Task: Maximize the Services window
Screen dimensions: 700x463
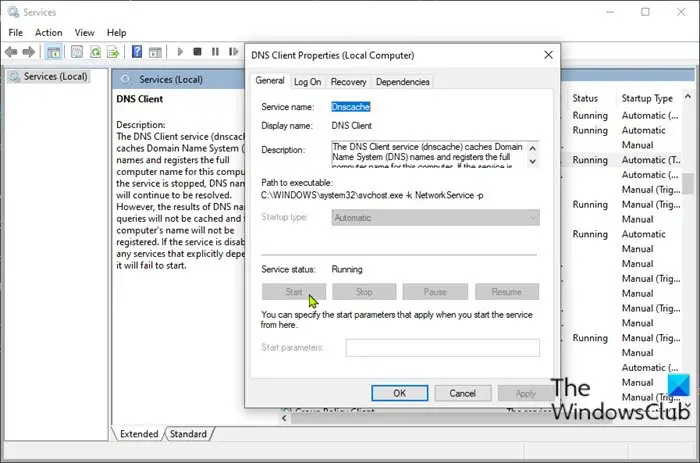Action: click(x=646, y=12)
